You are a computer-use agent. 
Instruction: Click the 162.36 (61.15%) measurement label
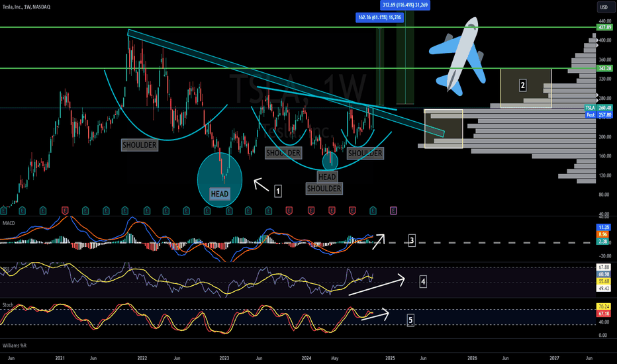(x=380, y=17)
